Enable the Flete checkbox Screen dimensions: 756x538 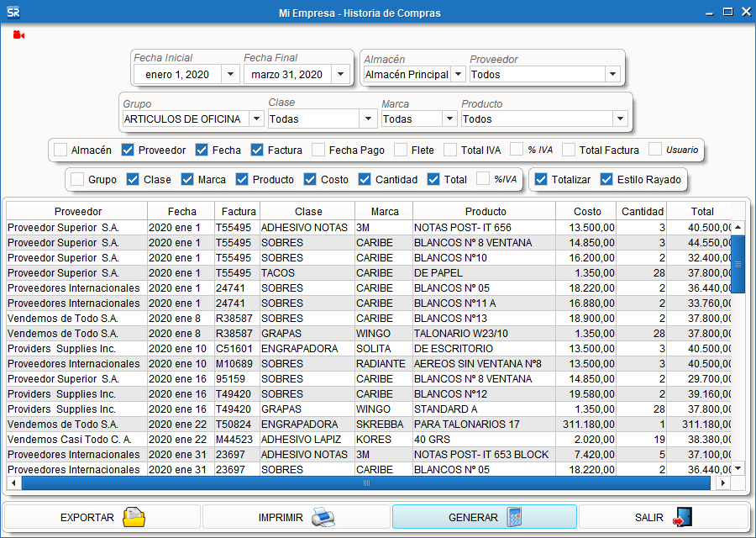[x=401, y=150]
